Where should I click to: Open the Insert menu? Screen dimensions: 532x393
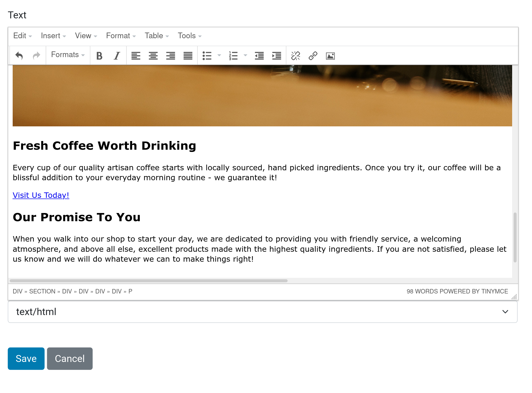(53, 36)
